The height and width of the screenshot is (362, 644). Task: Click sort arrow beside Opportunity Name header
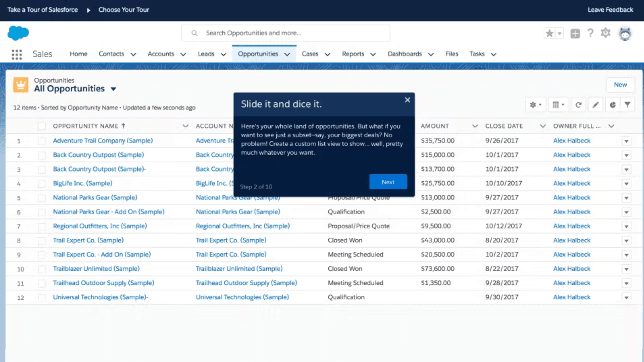click(x=123, y=126)
